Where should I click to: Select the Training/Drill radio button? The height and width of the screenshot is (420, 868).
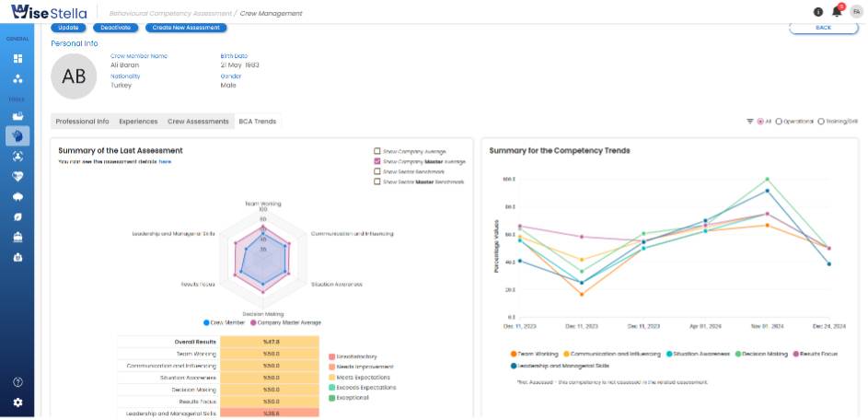tap(821, 122)
